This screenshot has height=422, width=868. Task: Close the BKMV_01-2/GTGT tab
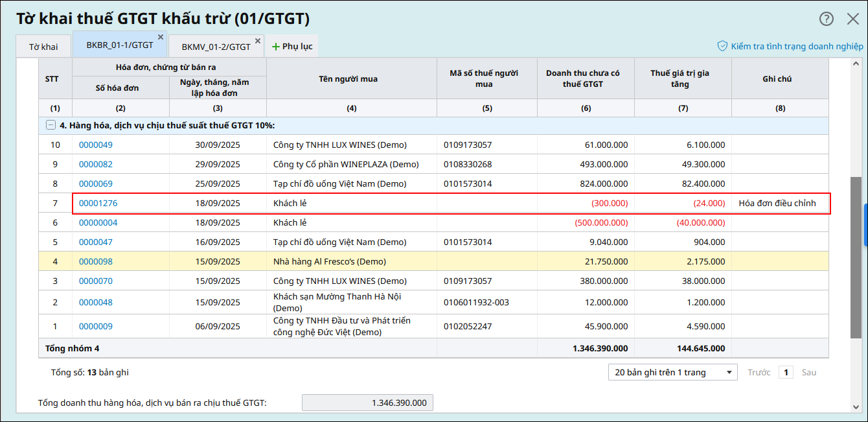258,41
